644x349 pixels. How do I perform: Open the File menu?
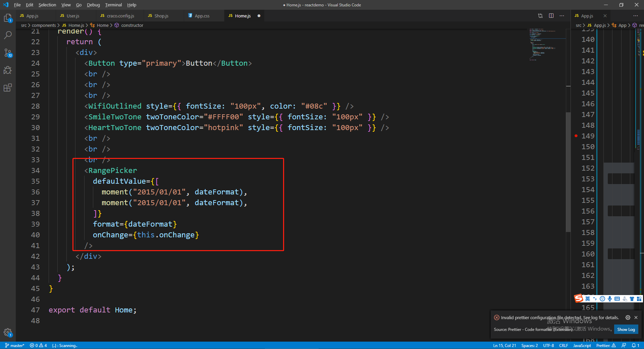coord(17,5)
